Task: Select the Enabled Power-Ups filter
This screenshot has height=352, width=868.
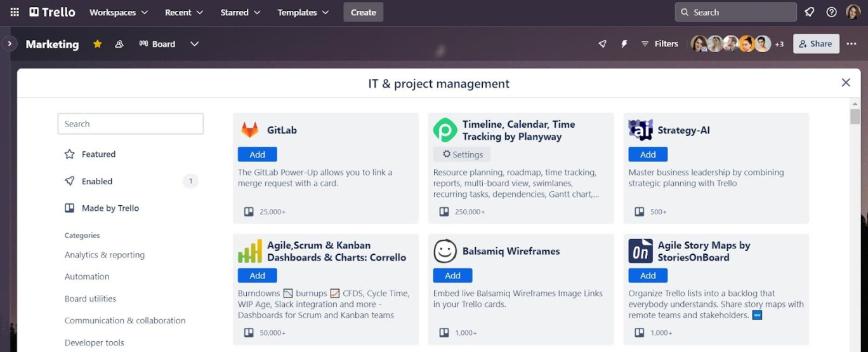Action: 97,181
